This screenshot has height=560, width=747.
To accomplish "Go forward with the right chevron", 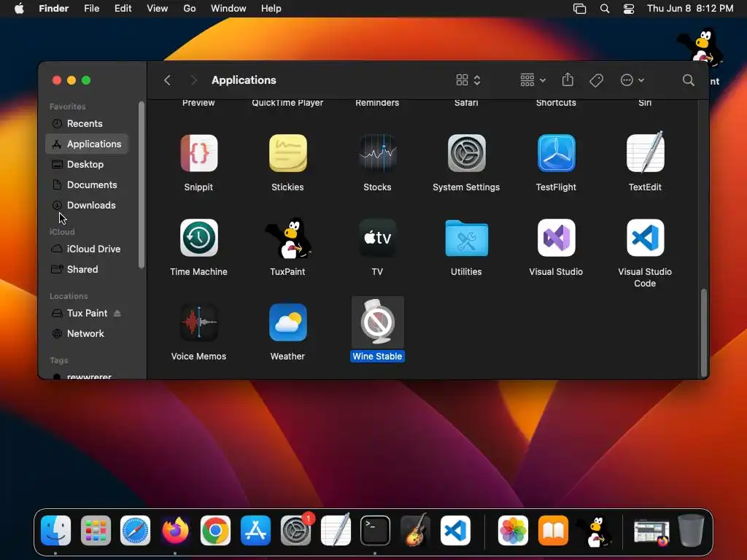I will tap(193, 80).
